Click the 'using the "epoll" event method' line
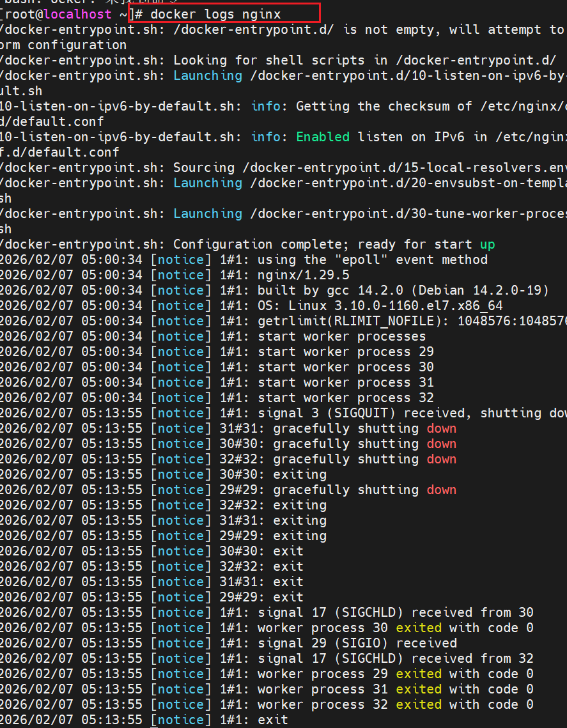The width and height of the screenshot is (567, 728). pos(244,259)
